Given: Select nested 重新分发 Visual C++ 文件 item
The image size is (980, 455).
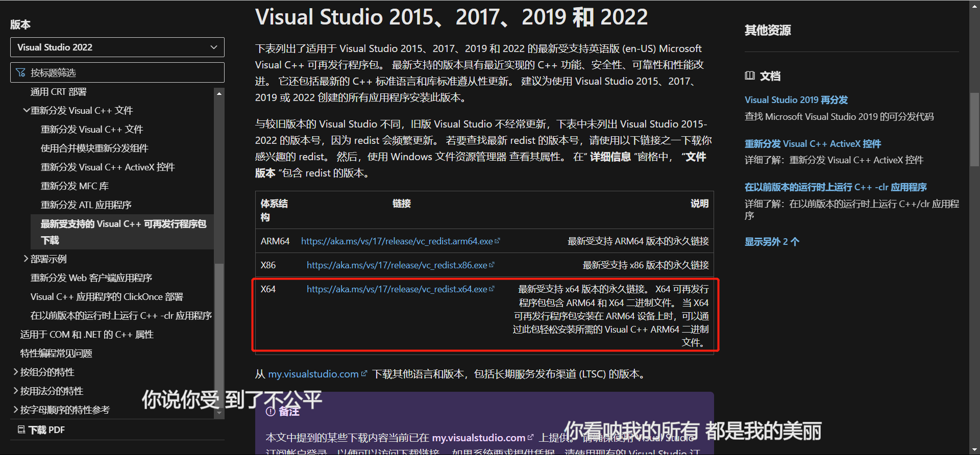Looking at the screenshot, I should (92, 129).
